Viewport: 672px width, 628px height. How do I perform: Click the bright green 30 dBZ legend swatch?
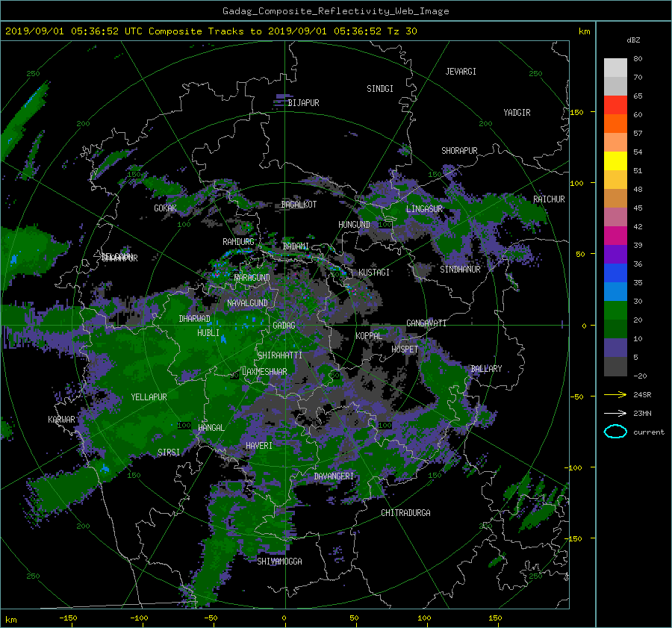point(615,310)
